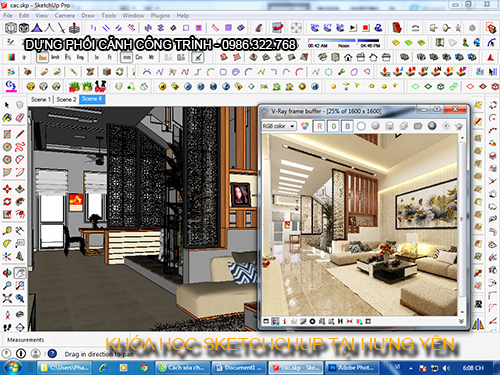Viewport: 500px width, 375px height.
Task: Click the Measurements box label
Action: pyautogui.click(x=26, y=340)
